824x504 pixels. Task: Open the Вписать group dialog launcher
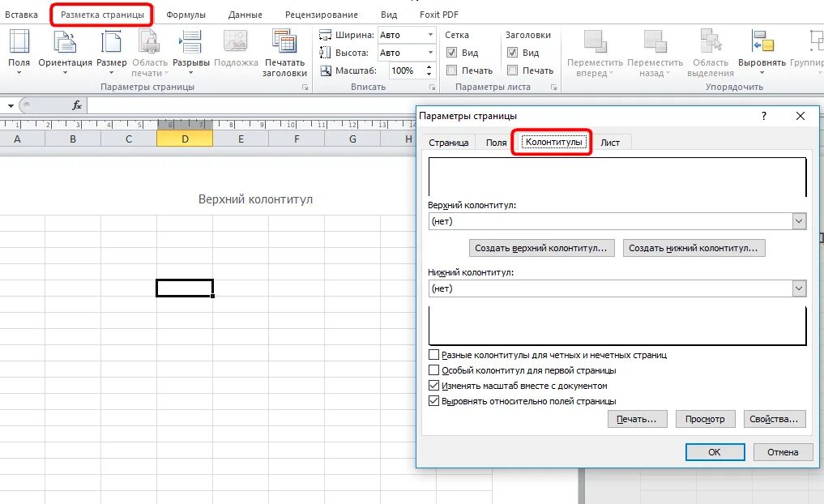click(x=432, y=88)
